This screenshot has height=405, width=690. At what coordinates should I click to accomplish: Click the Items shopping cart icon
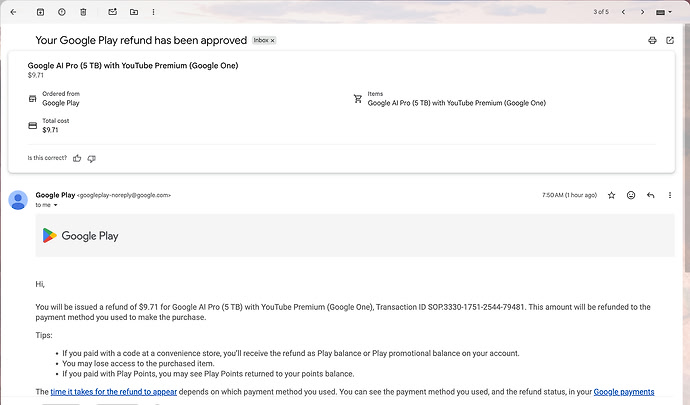(x=358, y=99)
